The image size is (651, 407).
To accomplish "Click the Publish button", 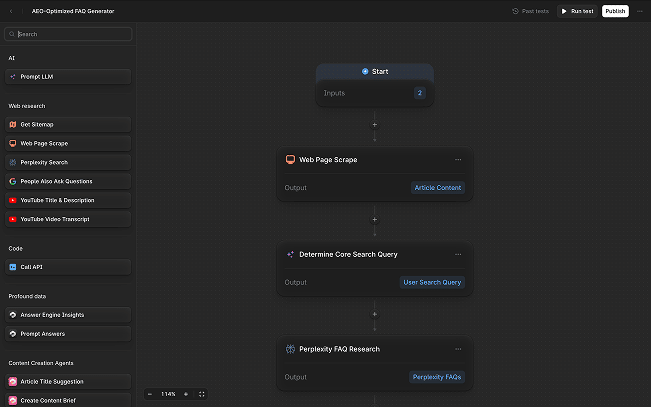I will coord(615,11).
